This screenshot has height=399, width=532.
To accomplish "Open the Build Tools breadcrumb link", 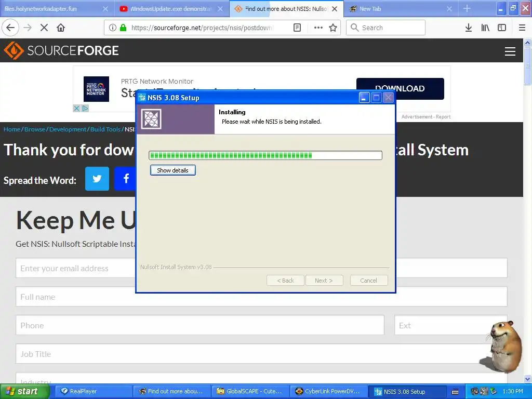I will (x=105, y=129).
